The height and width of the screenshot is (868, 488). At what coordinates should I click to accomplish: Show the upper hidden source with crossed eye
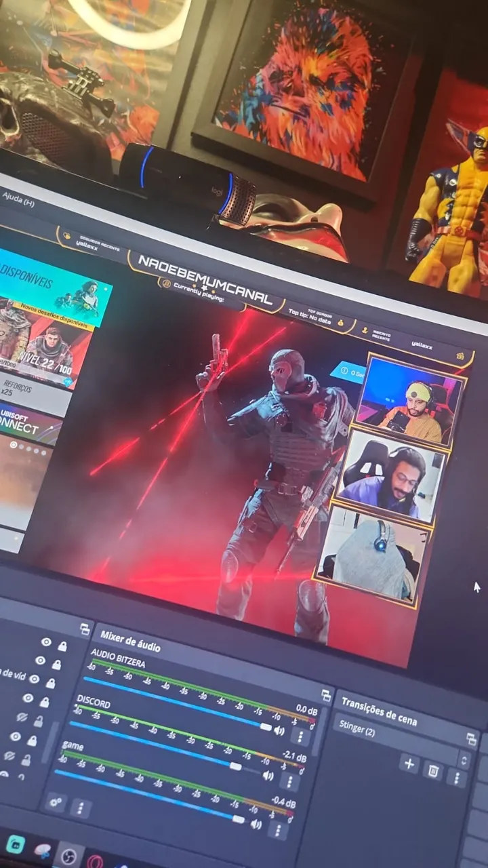pyautogui.click(x=22, y=717)
